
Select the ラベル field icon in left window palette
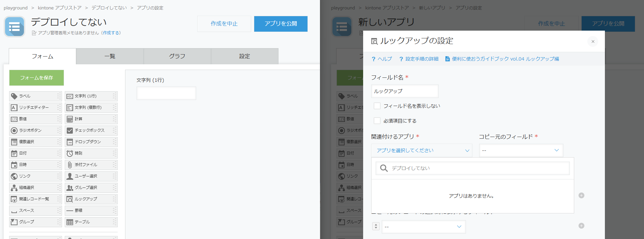(14, 96)
